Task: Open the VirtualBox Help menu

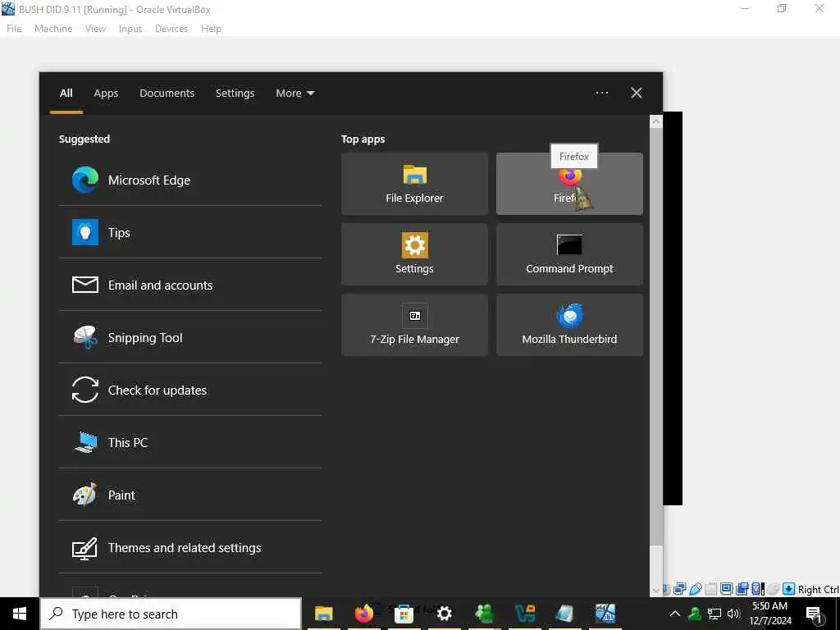Action: click(x=211, y=29)
